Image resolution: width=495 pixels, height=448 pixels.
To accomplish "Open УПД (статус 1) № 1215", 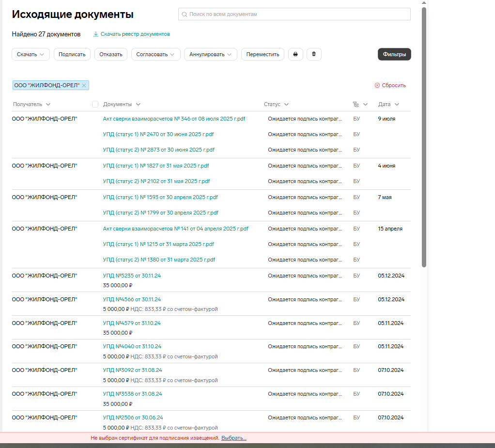I will click(x=158, y=245).
